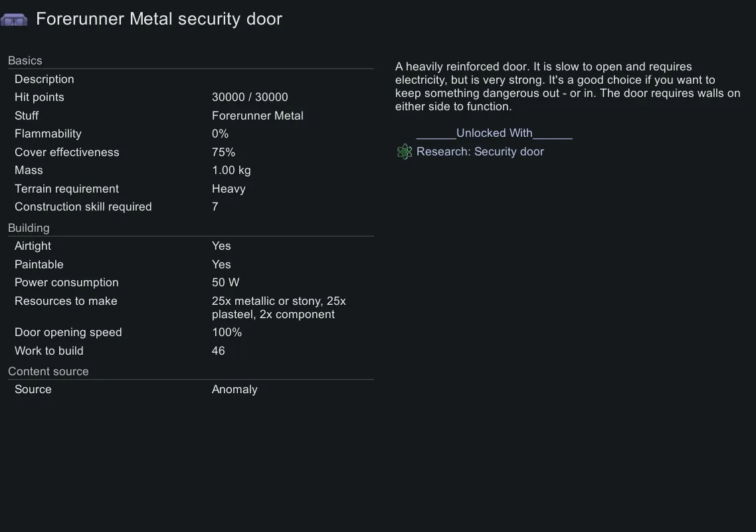Viewport: 756px width, 532px height.
Task: Click the Mass stat row
Action: [x=191, y=170]
